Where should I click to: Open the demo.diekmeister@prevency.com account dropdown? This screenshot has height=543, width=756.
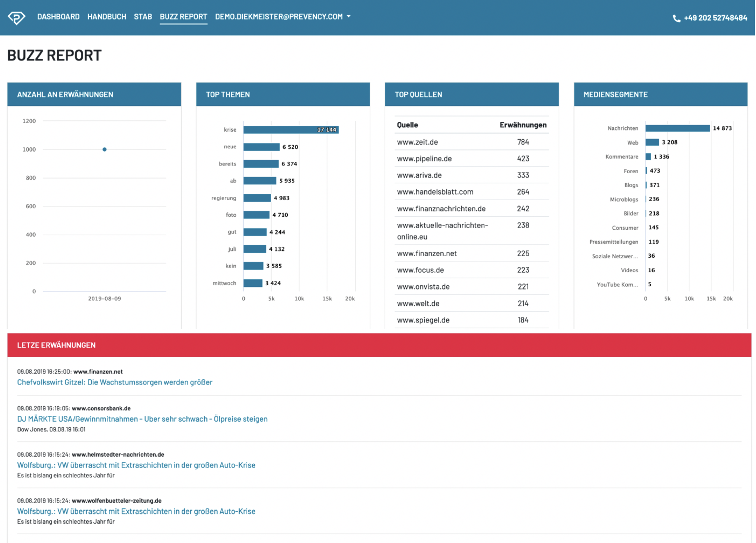point(279,16)
